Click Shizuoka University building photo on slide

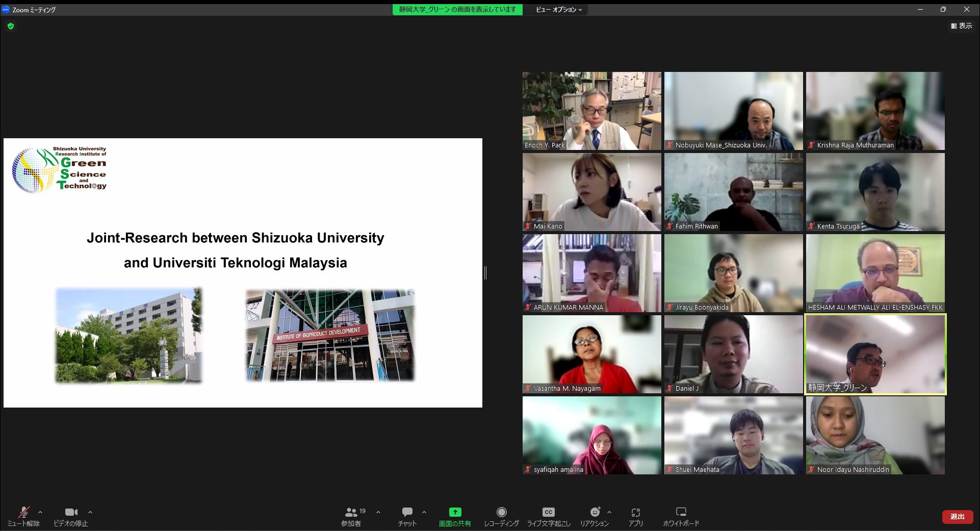128,335
